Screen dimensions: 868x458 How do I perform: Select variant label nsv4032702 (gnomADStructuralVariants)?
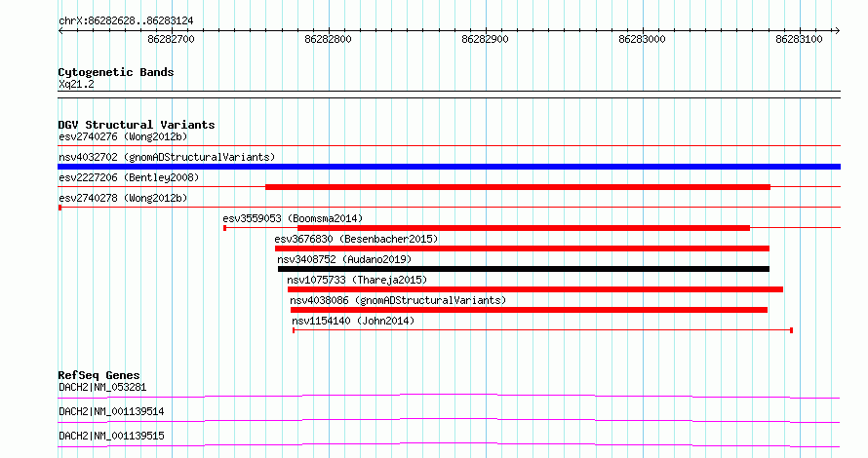(x=167, y=157)
